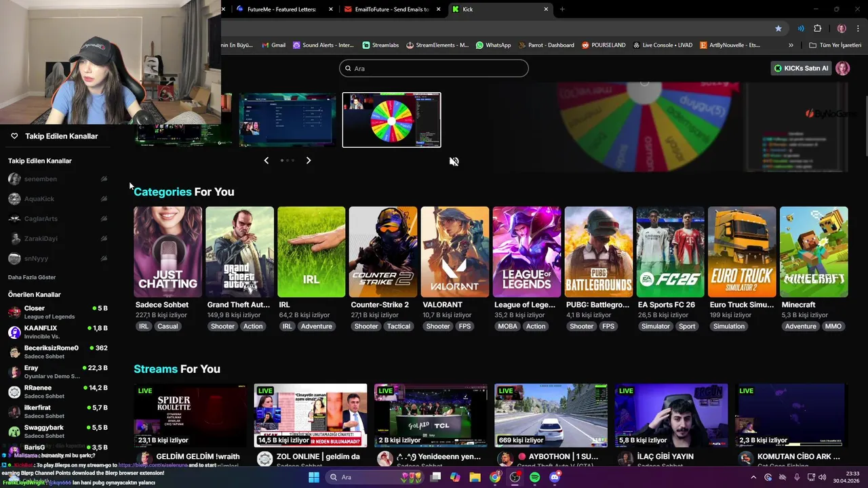Open the Kick user avatar menu

(x=843, y=68)
